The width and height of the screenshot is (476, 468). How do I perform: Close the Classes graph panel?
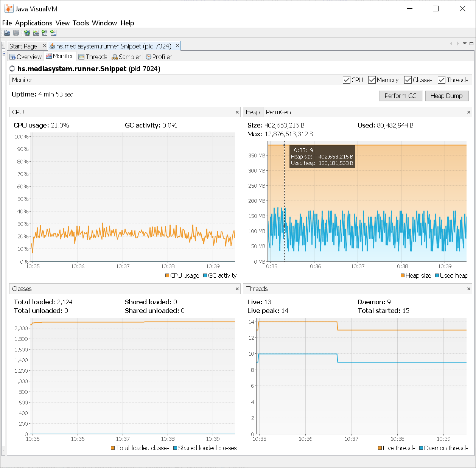coord(237,289)
